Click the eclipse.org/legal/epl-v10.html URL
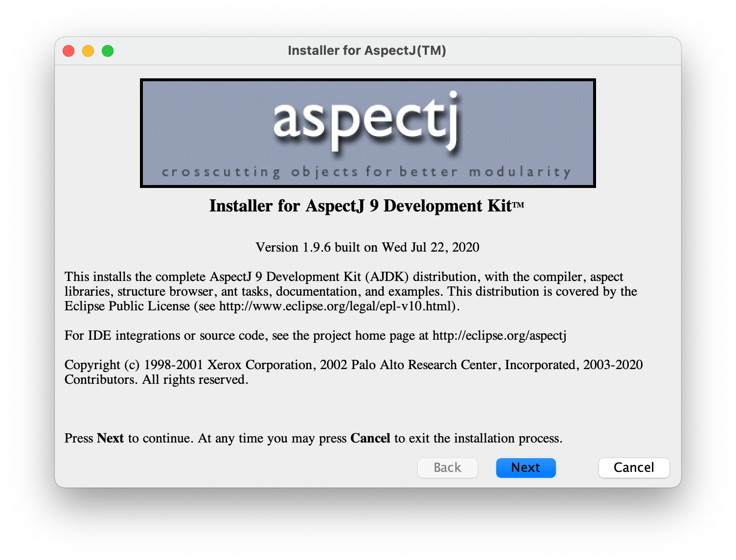This screenshot has width=736, height=560. pyautogui.click(x=338, y=306)
